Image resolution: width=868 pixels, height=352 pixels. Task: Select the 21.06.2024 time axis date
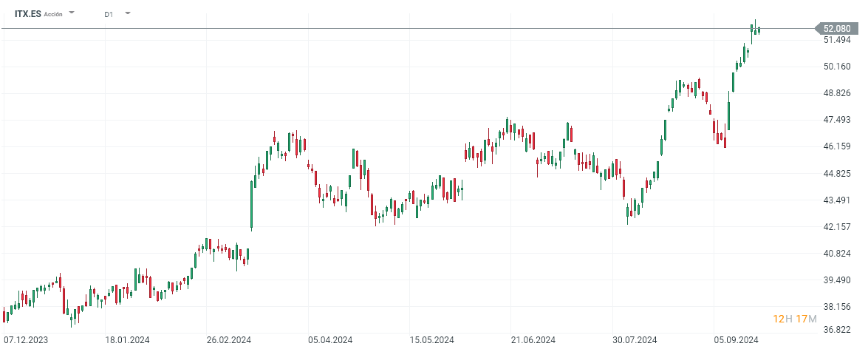[535, 340]
